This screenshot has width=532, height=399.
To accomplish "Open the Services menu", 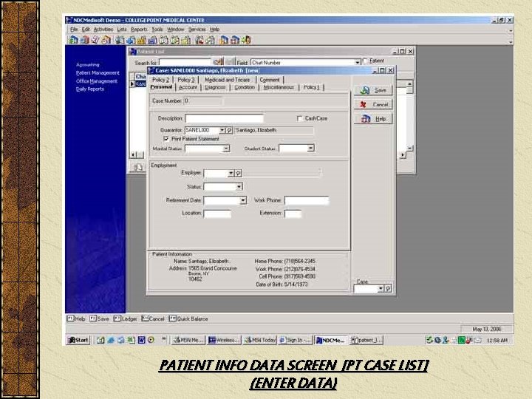I will [x=197, y=30].
